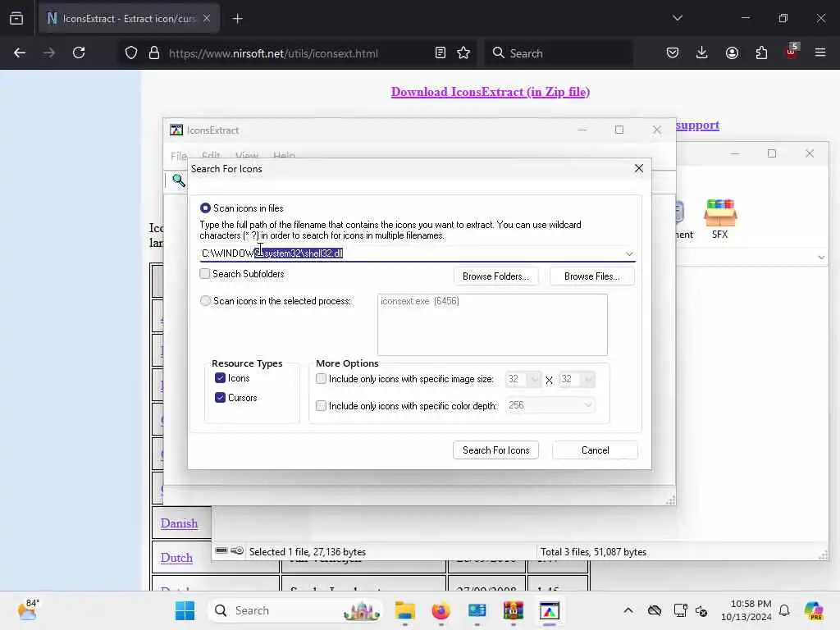Click the uBlock extension badge icon

click(792, 52)
